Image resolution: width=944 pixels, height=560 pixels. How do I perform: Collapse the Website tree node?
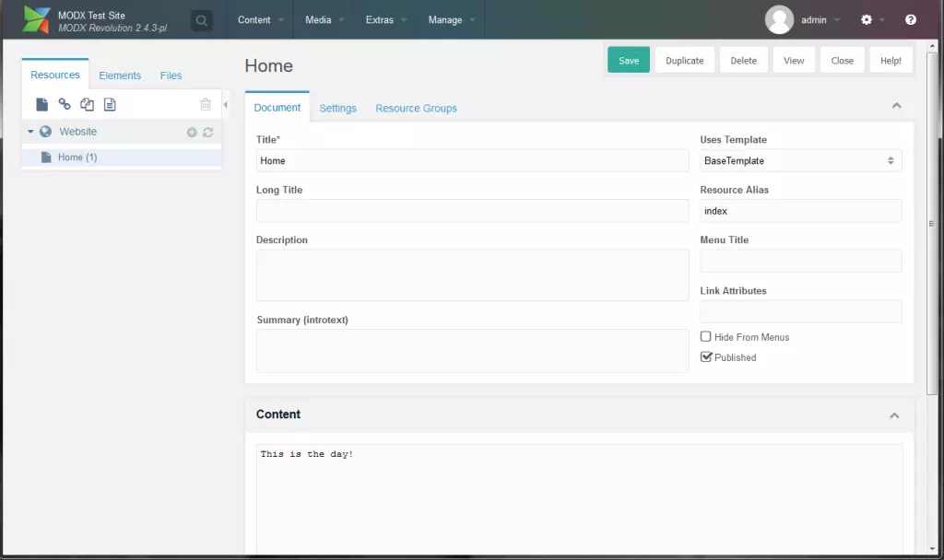(x=30, y=132)
